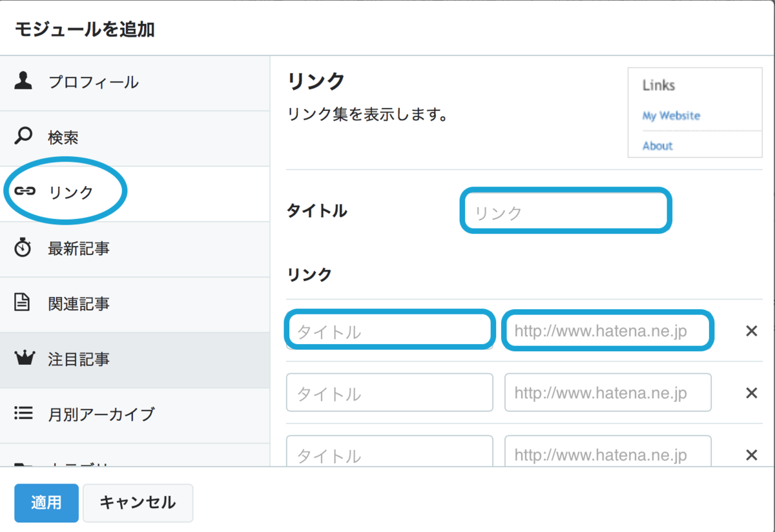Select the リンク module entry
The height and width of the screenshot is (532, 775).
coord(135,194)
